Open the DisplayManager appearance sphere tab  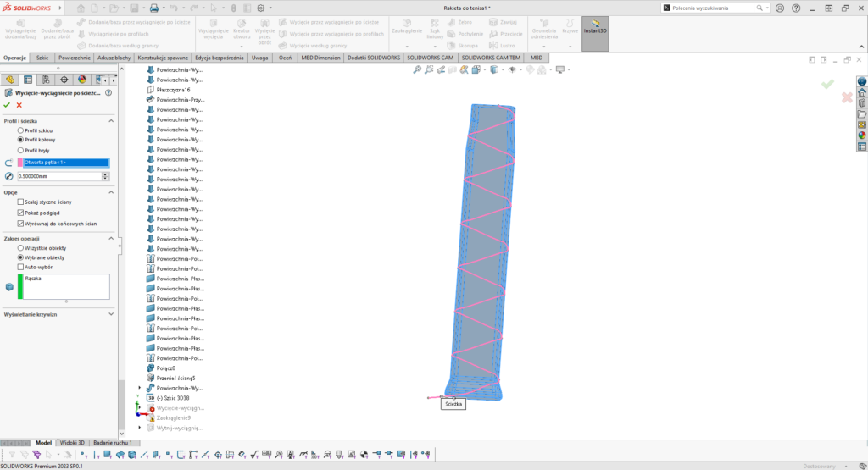point(82,80)
